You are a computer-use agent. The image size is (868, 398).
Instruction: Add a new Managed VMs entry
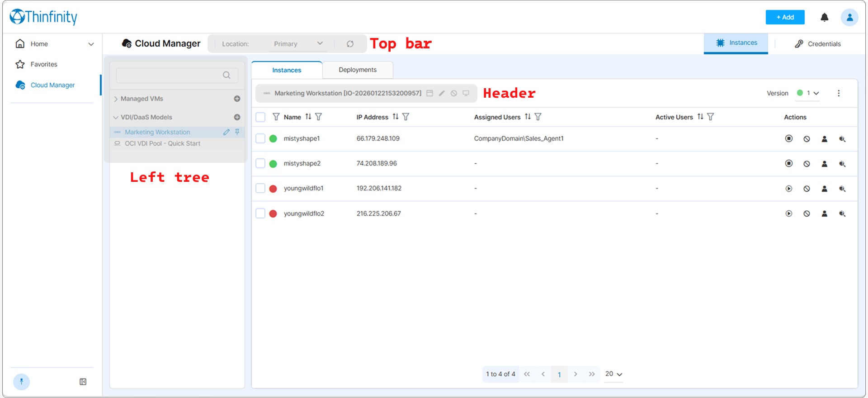coord(237,99)
